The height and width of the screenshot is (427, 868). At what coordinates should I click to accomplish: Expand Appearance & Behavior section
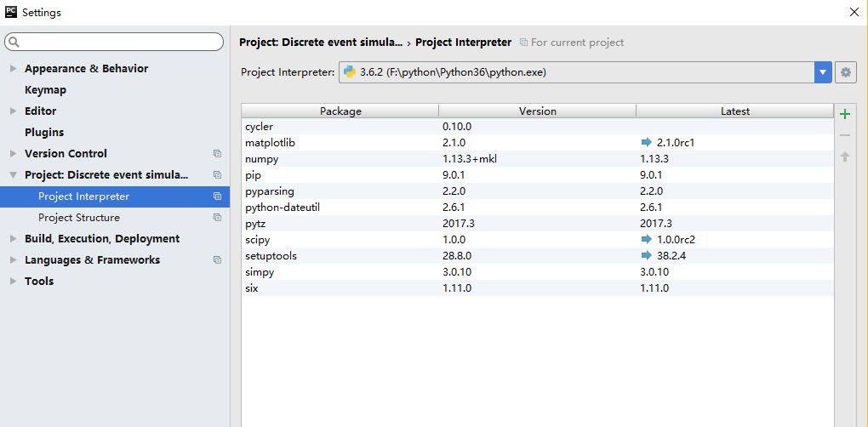click(x=14, y=69)
